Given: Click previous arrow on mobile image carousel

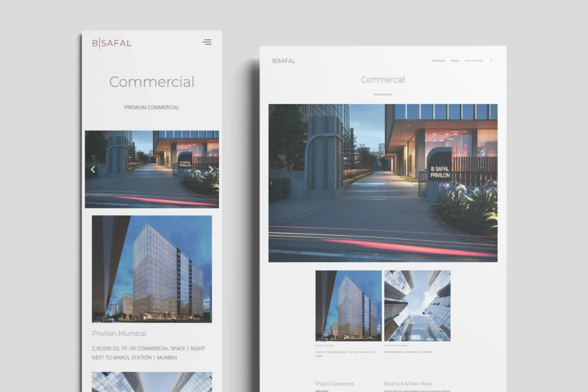Looking at the screenshot, I should point(93,170).
